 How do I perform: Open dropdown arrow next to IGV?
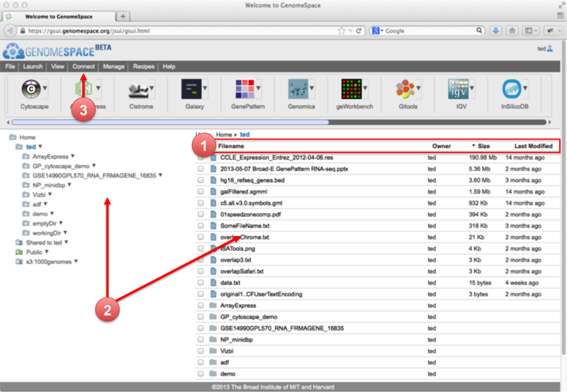472,88
